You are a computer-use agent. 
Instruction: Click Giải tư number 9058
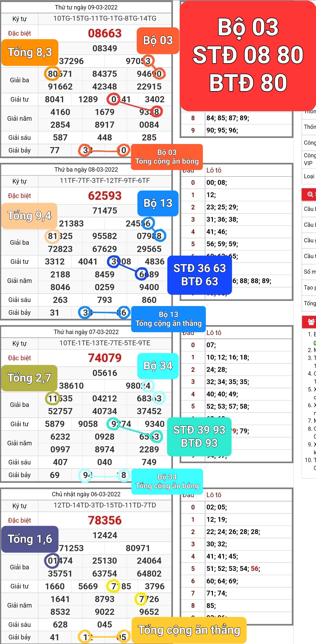[88, 424]
